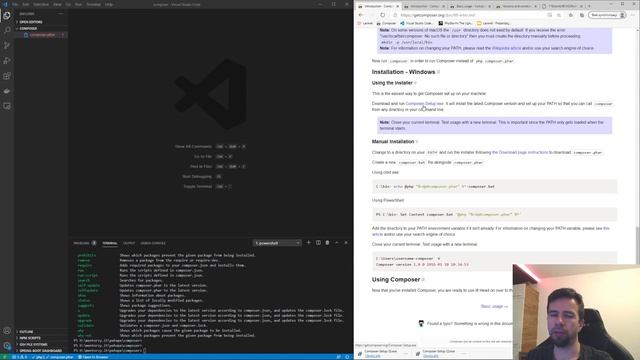Click Open in Browser in status bar
This screenshot has height=360, width=640.
[93, 357]
